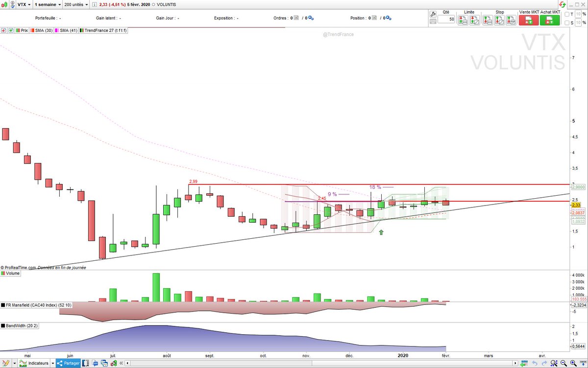Click the keyboard icon beneath the wrench
This screenshot has height=368, width=588.
433,21
